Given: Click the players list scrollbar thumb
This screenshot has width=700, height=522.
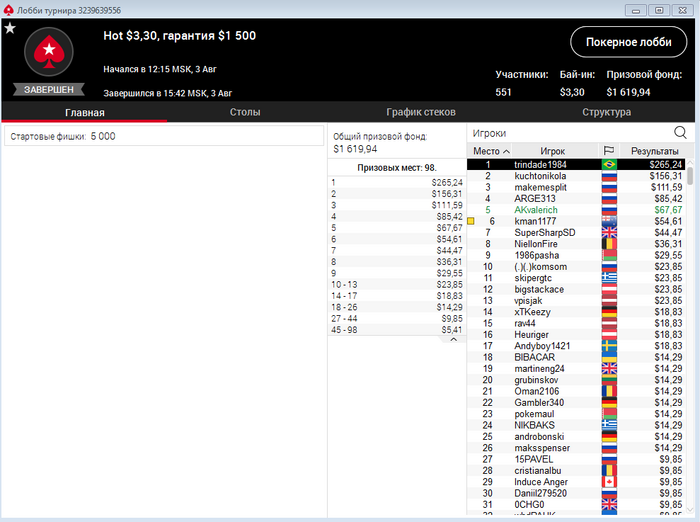Looking at the screenshot, I should tap(690, 176).
